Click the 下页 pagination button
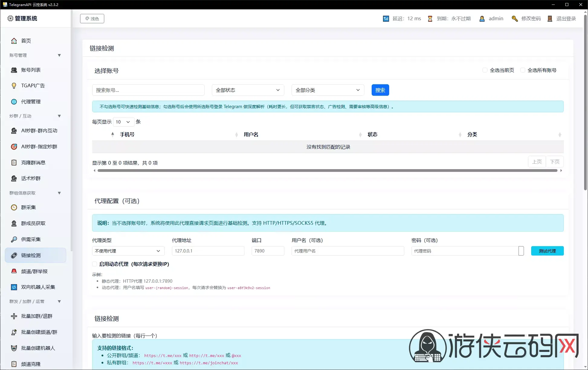Image resolution: width=588 pixels, height=370 pixels. [x=554, y=162]
